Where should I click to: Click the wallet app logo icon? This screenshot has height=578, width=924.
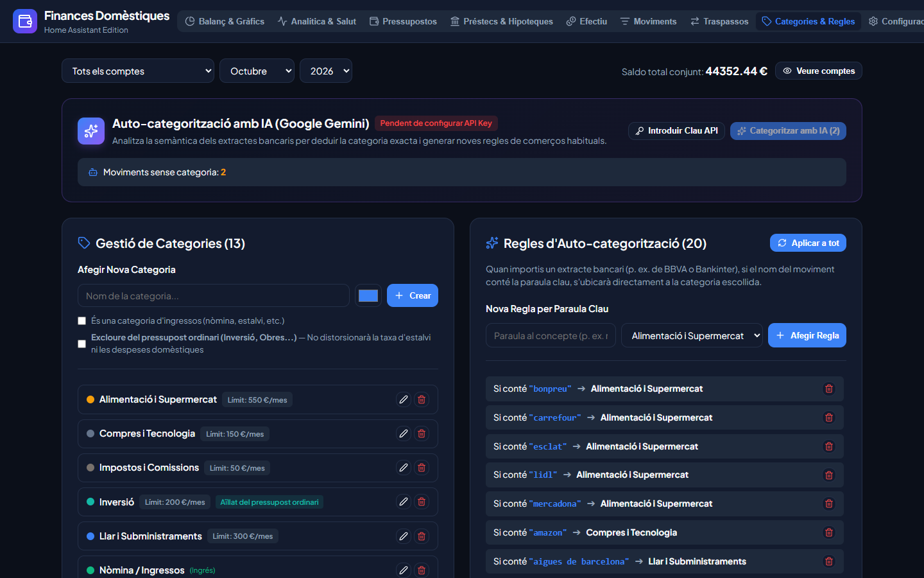click(25, 21)
